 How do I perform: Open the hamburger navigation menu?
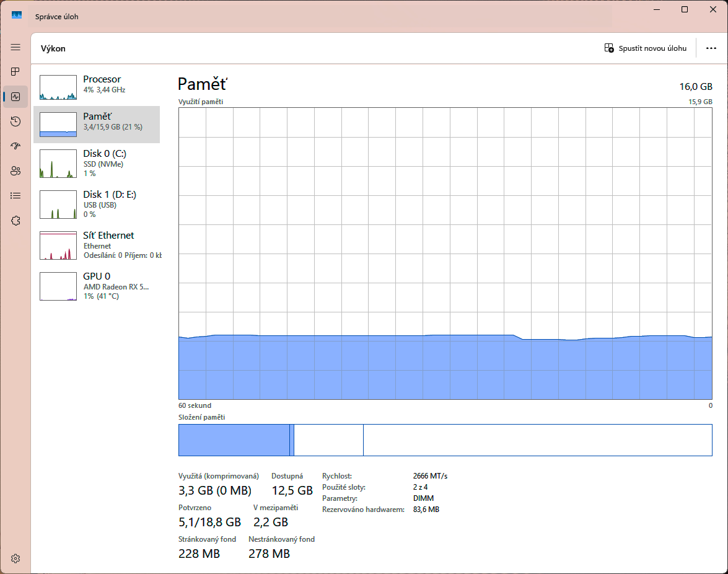pyautogui.click(x=15, y=47)
